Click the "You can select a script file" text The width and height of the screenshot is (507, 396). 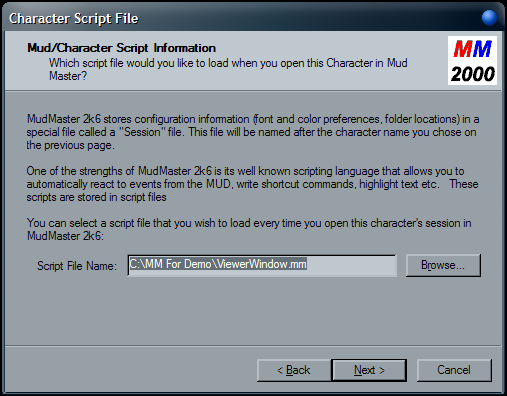pos(249,229)
